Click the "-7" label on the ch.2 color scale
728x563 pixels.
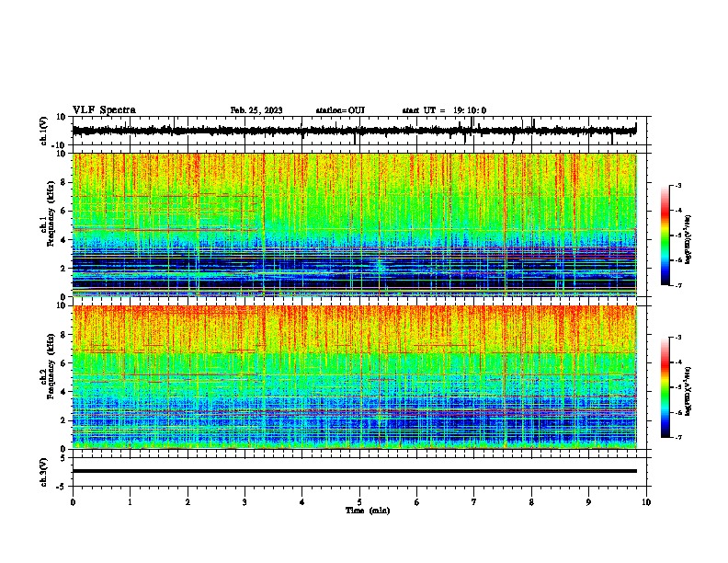[x=678, y=437]
